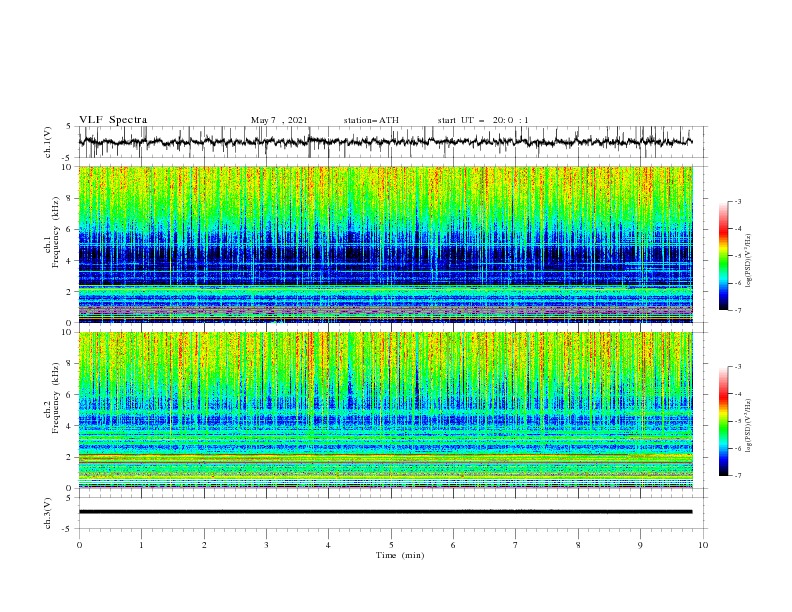Click the time axis tick label "5"
Viewport: 792px width, 612px height.
click(x=391, y=545)
